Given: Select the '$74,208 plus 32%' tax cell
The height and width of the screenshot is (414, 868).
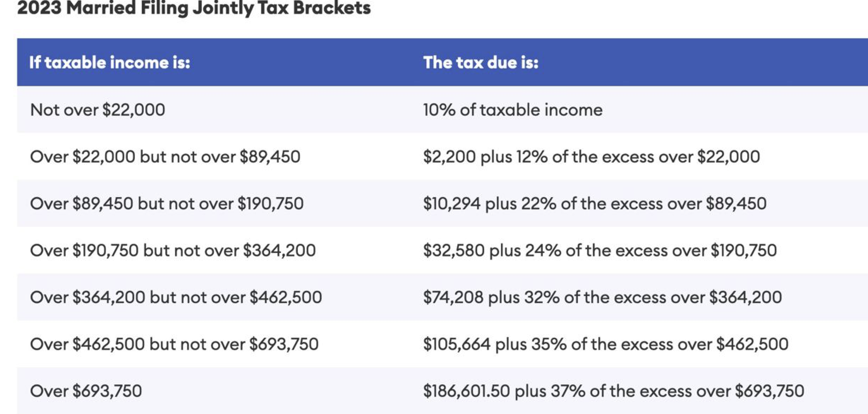Looking at the screenshot, I should (x=602, y=297).
